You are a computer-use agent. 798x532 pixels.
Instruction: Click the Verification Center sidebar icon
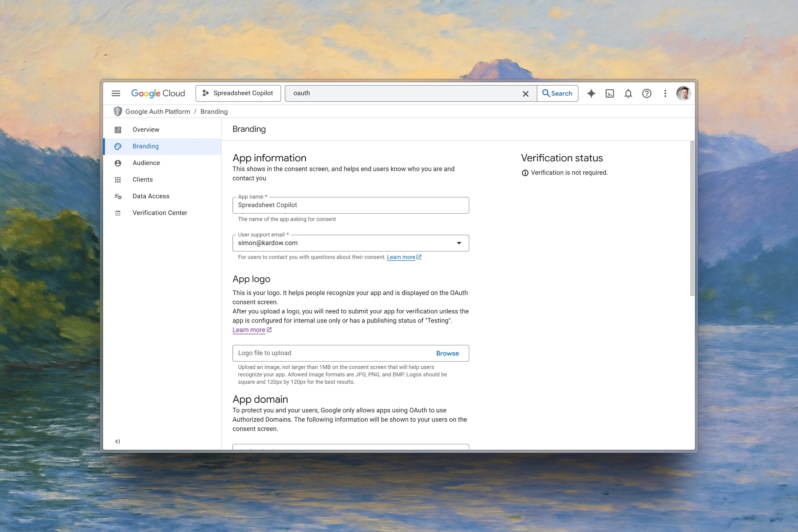(x=118, y=213)
